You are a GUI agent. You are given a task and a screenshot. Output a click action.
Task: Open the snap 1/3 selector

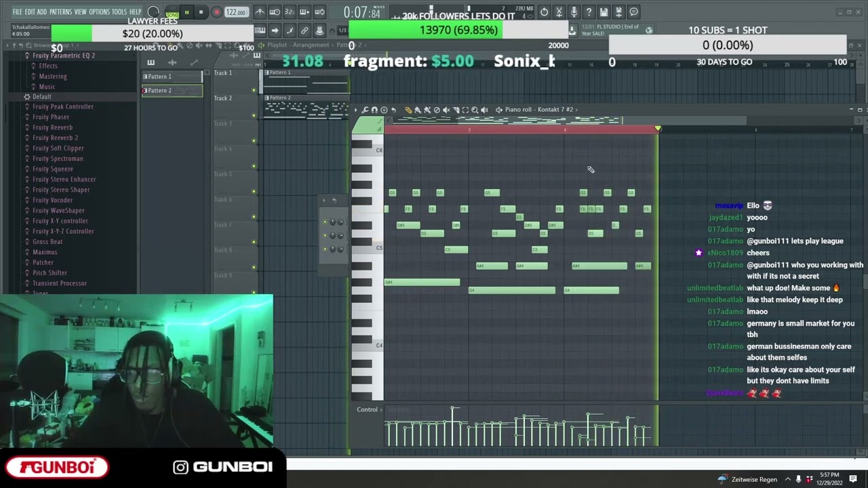point(342,30)
